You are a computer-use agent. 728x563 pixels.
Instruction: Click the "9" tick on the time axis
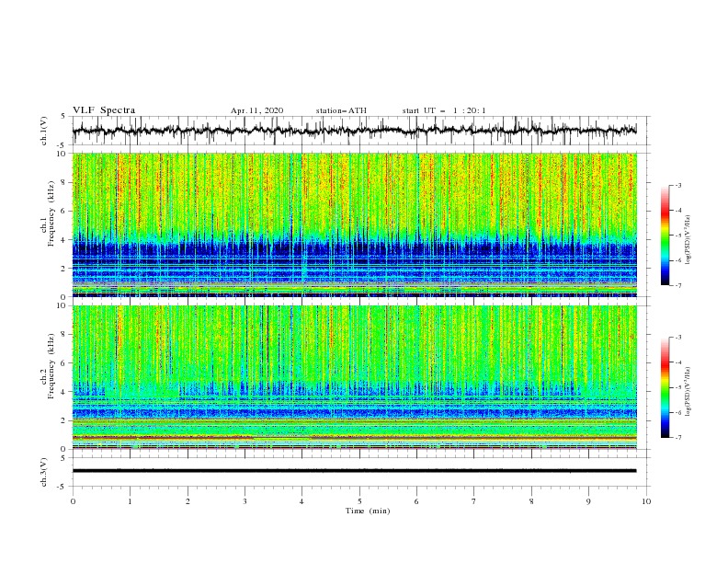coord(588,502)
